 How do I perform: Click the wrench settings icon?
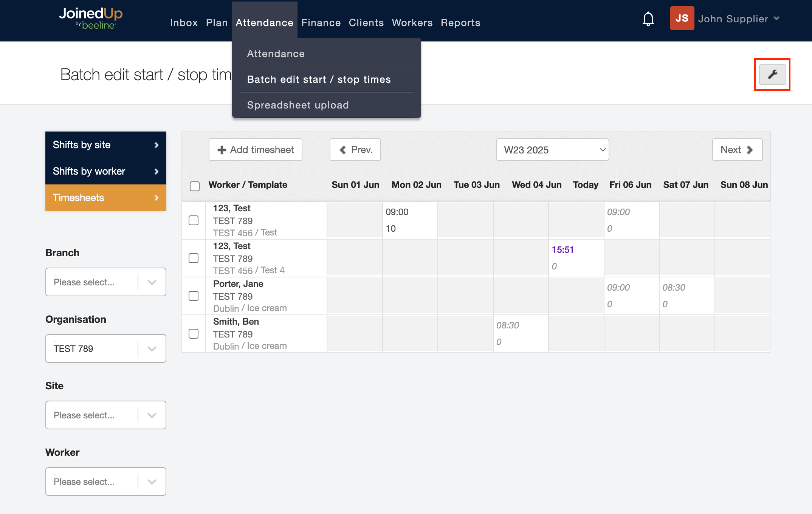click(x=772, y=74)
